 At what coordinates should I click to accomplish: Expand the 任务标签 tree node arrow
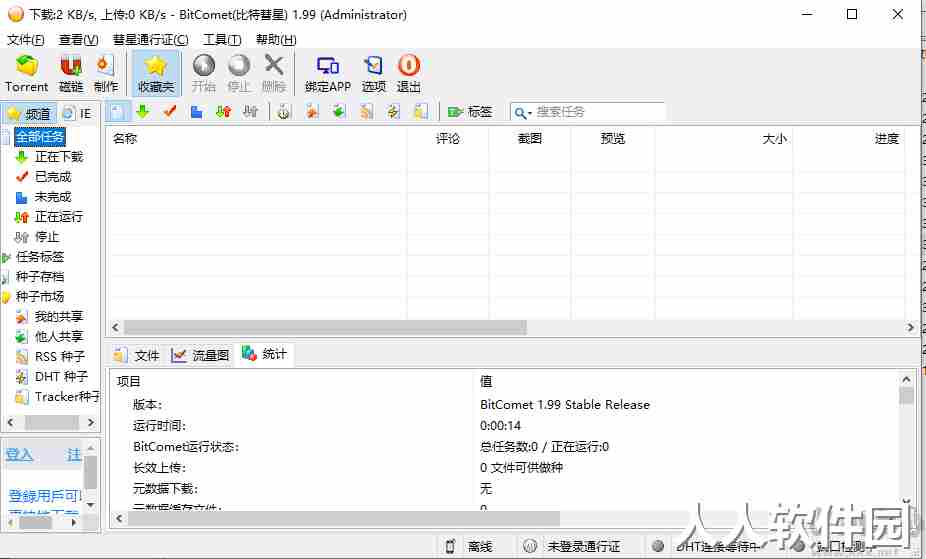tap(6, 257)
